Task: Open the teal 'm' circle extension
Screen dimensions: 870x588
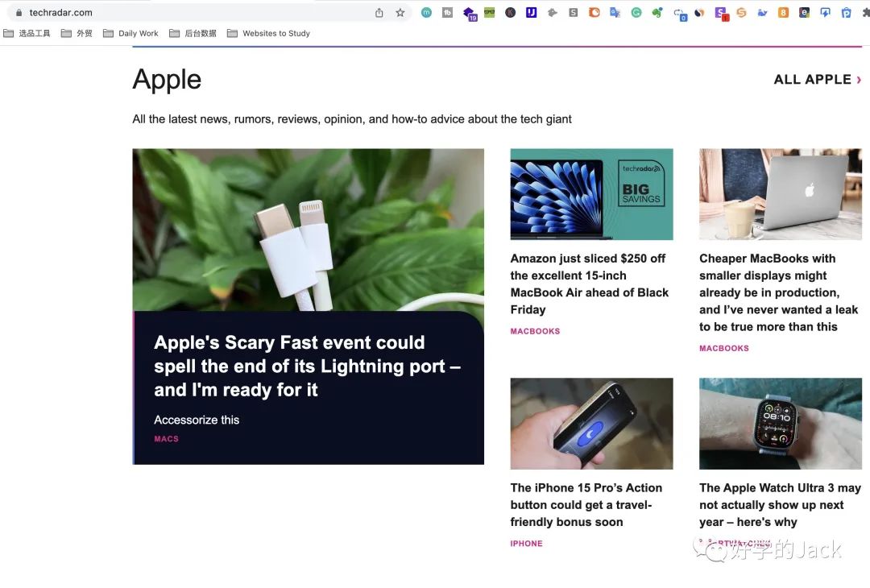Action: click(426, 12)
